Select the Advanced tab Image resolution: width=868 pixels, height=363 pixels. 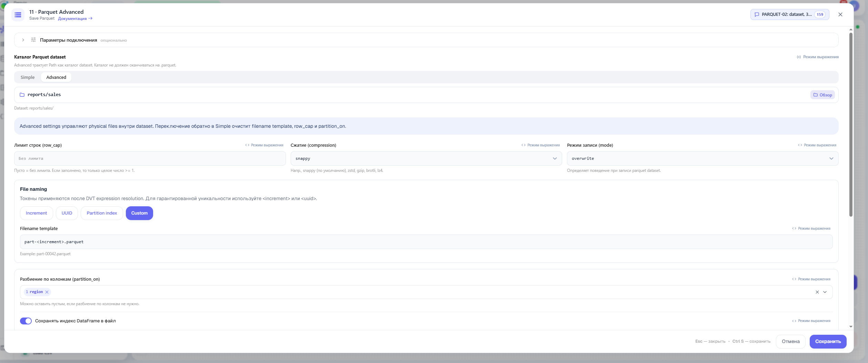click(x=56, y=77)
